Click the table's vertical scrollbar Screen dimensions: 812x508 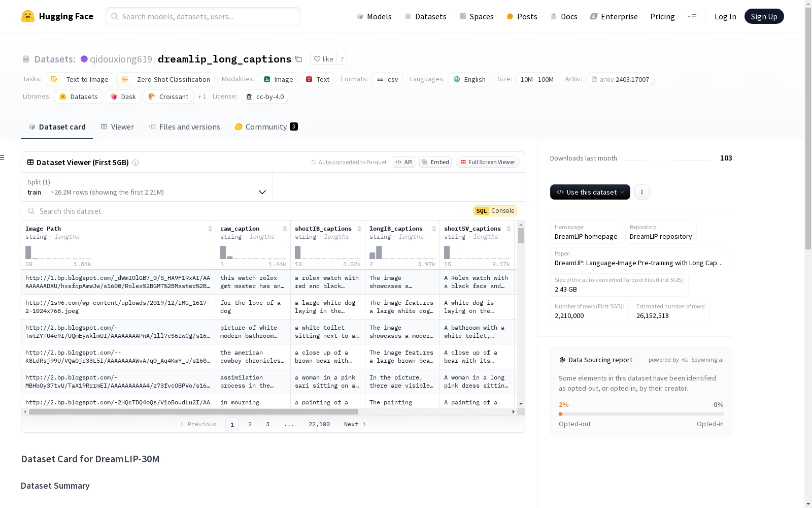pyautogui.click(x=521, y=236)
